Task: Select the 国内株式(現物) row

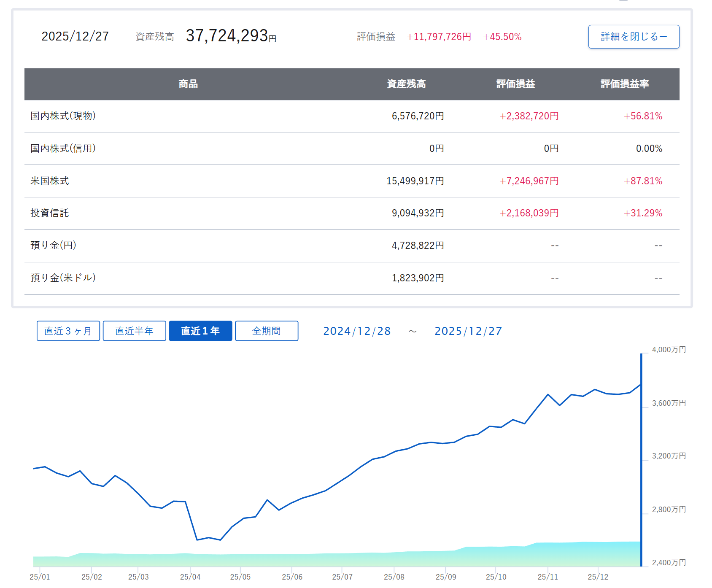Action: click(63, 116)
